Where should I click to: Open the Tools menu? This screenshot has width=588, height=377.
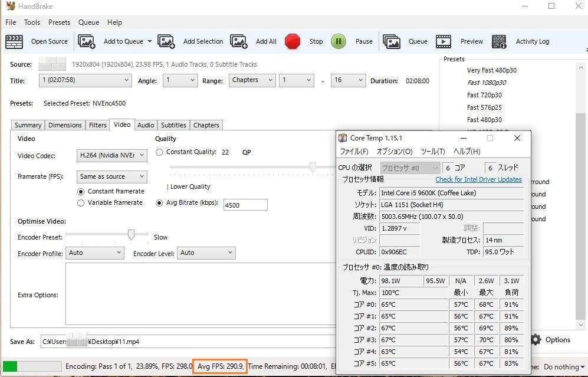click(32, 22)
